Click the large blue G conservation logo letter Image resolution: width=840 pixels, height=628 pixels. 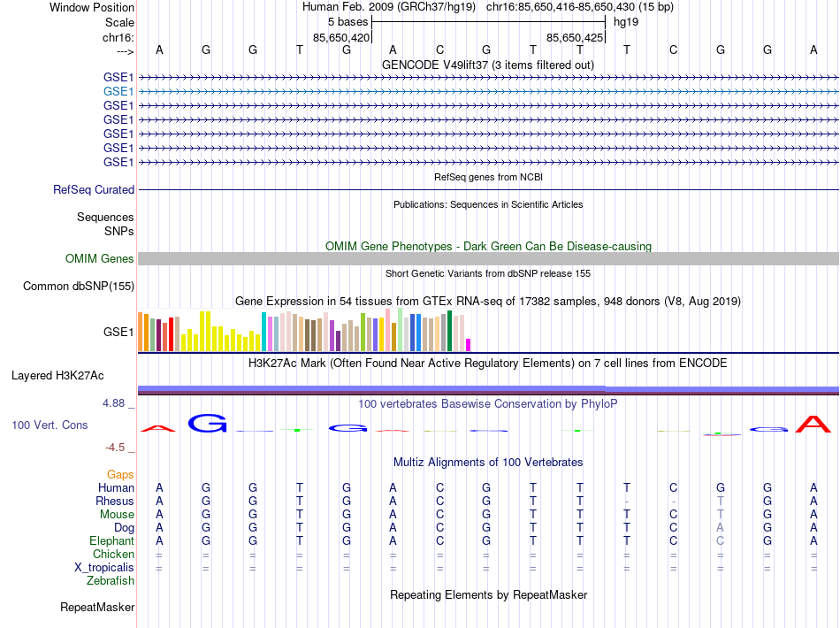[x=207, y=424]
